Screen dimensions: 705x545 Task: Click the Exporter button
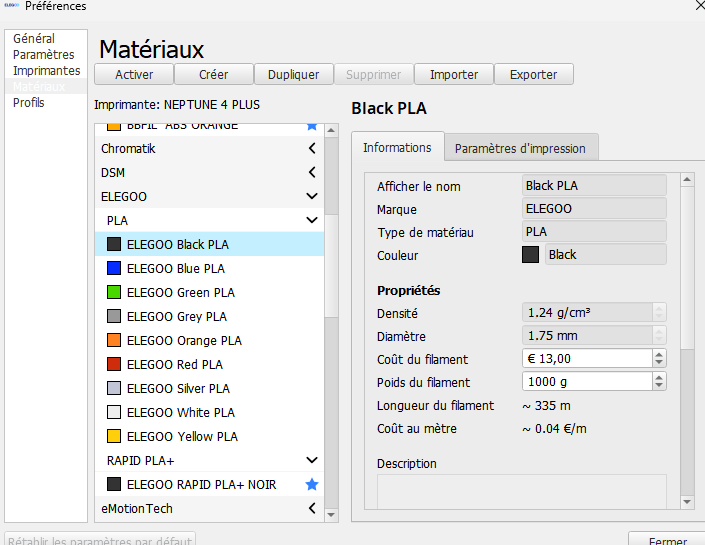point(534,74)
